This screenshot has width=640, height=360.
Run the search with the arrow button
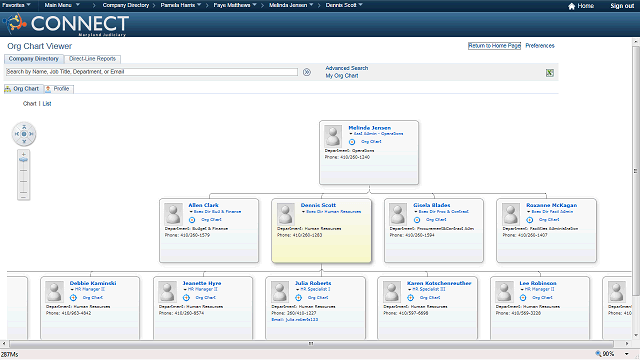point(307,72)
